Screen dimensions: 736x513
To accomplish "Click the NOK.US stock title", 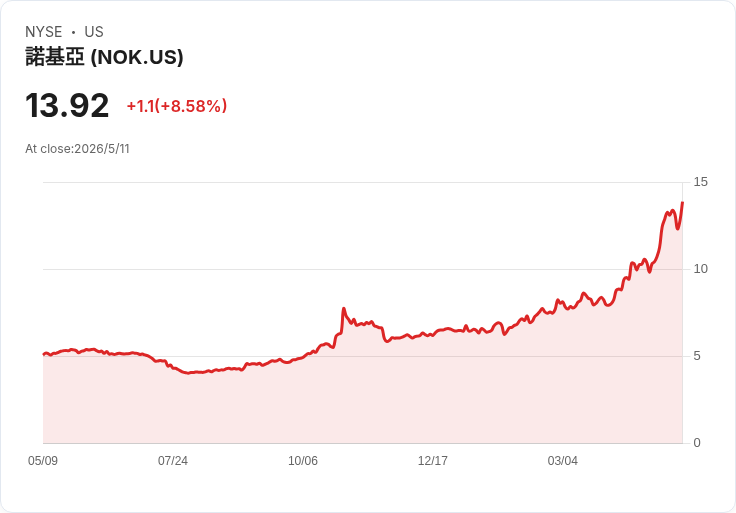I will click(104, 57).
